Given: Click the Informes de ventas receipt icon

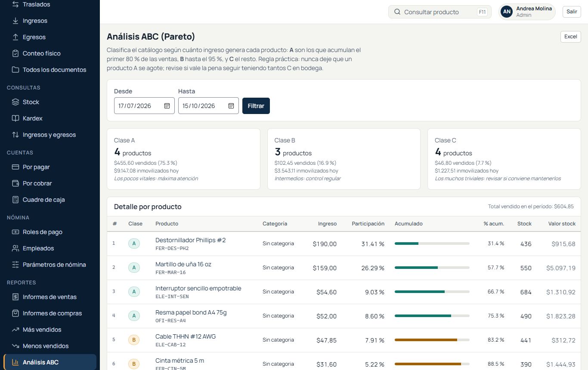Looking at the screenshot, I should coord(15,297).
